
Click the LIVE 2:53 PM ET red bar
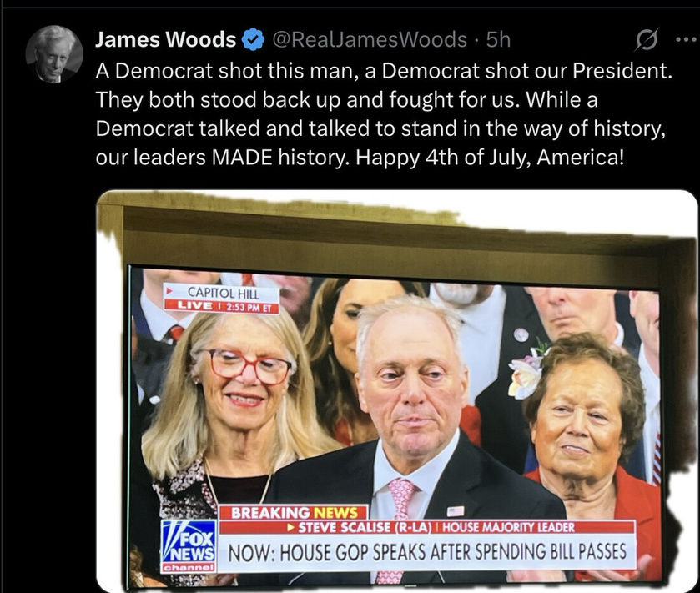coord(221,306)
